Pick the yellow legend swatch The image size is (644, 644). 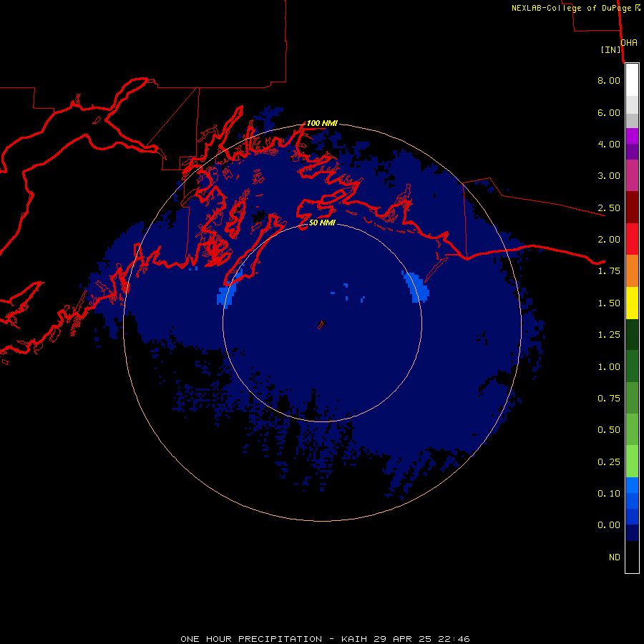632,303
